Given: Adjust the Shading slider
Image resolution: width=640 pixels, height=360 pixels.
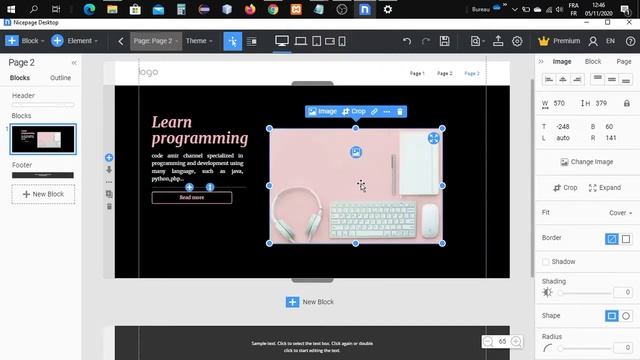Looking at the screenshot, I should 585,293.
